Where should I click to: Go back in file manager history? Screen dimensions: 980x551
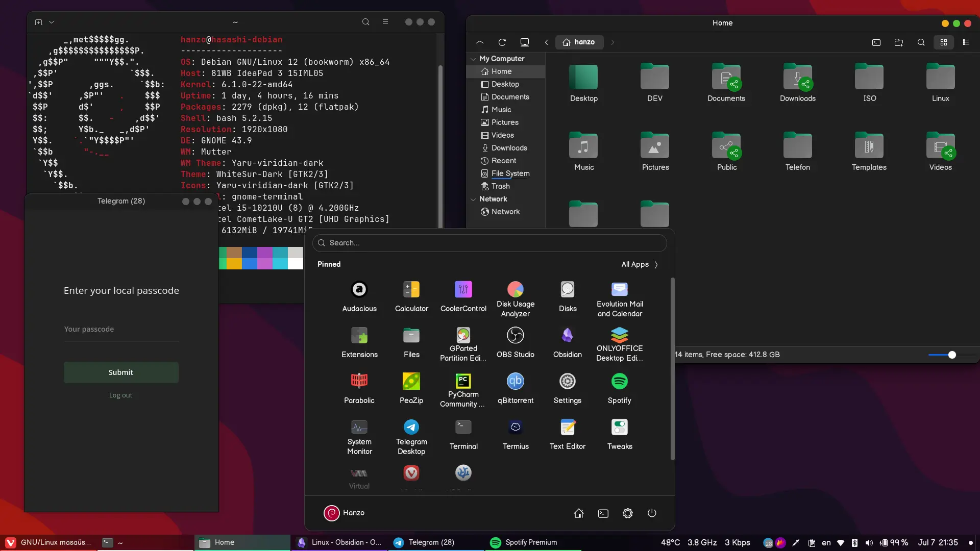[x=546, y=42]
